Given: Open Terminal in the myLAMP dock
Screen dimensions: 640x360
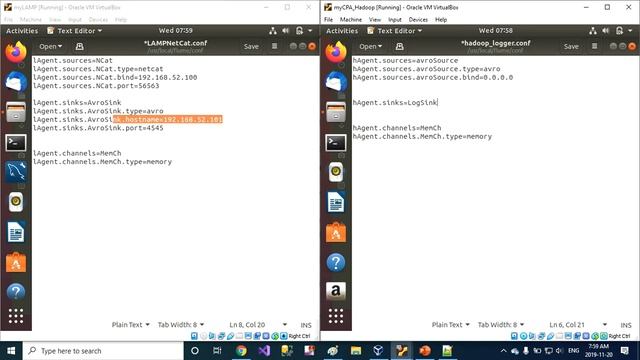Looking at the screenshot, I should pos(16,142).
